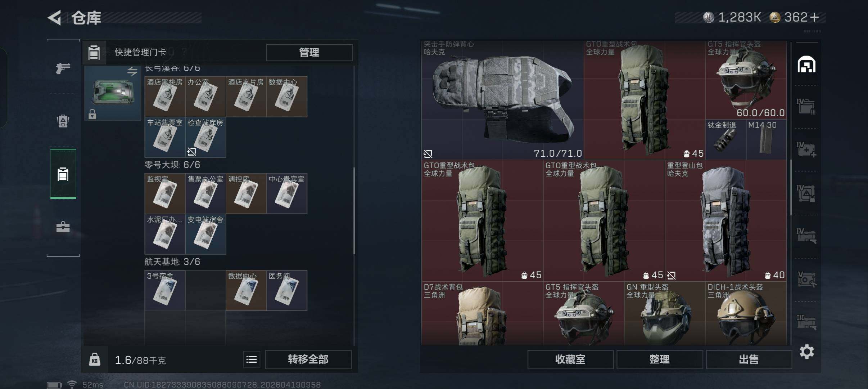Click the 管理 button

click(x=309, y=53)
